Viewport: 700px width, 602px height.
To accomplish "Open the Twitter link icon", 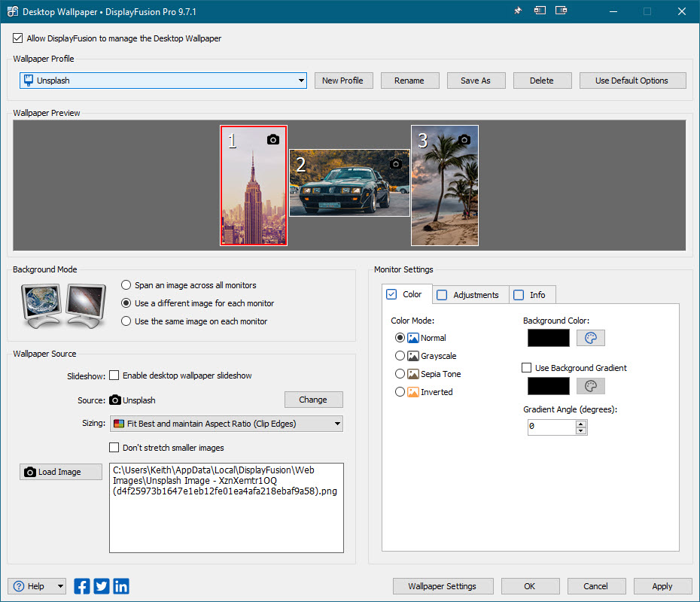I will 102,586.
